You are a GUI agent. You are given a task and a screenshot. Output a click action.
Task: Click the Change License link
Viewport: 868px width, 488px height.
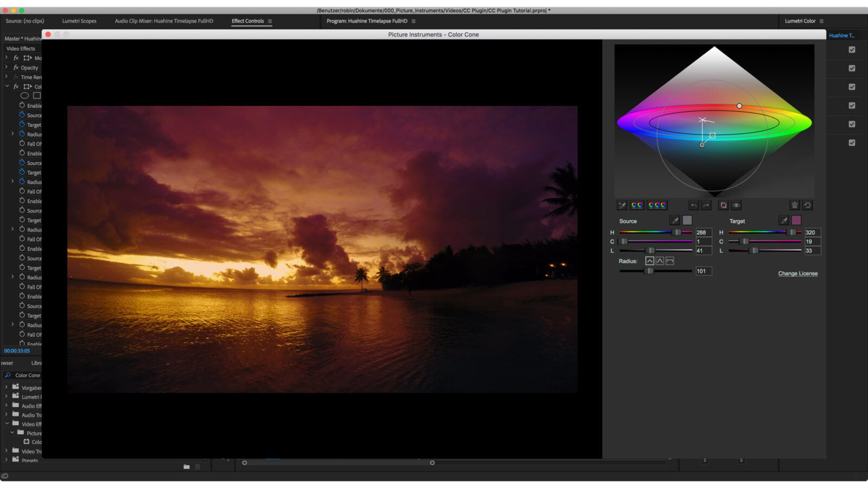(797, 273)
